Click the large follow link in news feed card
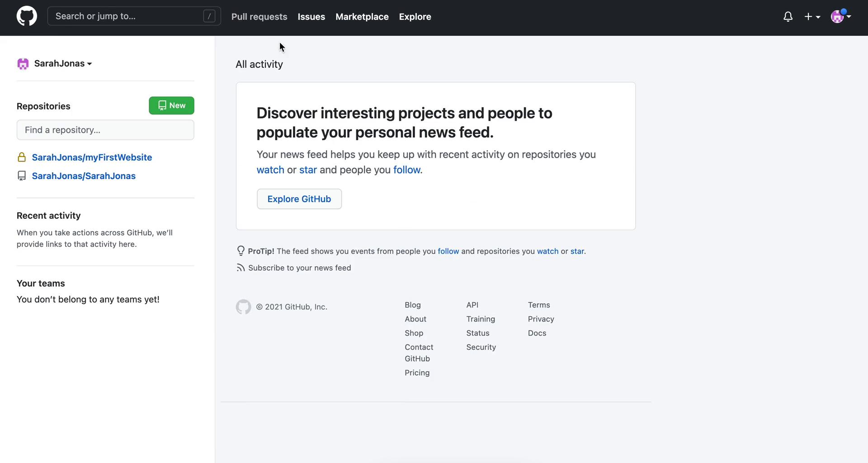 (407, 170)
